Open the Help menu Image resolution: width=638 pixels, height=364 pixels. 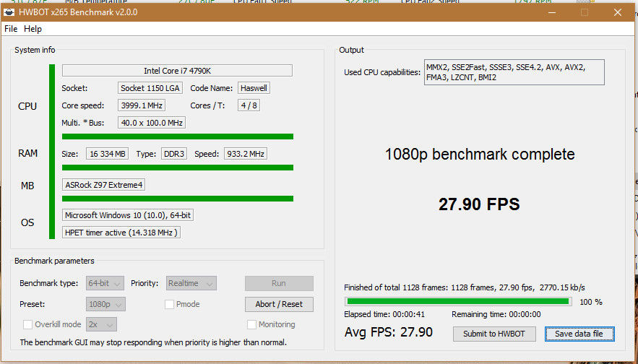point(33,29)
